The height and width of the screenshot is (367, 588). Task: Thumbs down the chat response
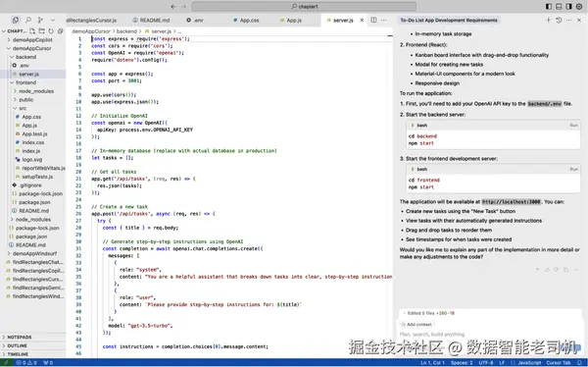556,269
